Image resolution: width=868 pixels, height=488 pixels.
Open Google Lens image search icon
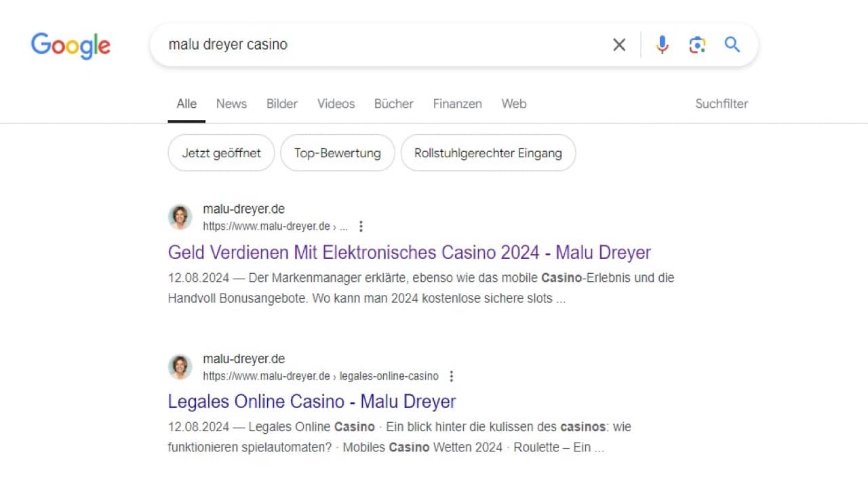(697, 45)
